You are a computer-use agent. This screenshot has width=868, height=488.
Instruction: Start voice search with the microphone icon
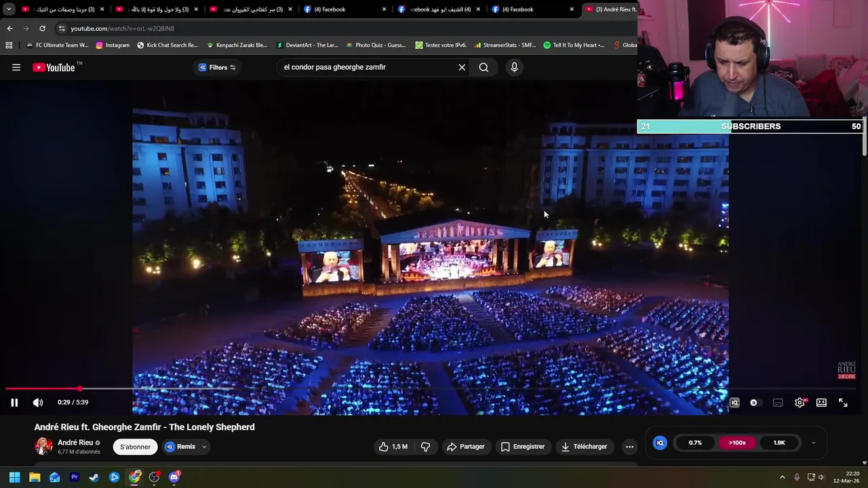[514, 67]
